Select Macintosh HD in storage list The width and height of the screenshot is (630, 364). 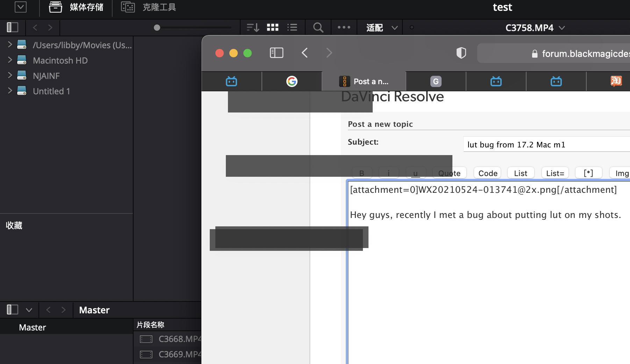click(60, 60)
